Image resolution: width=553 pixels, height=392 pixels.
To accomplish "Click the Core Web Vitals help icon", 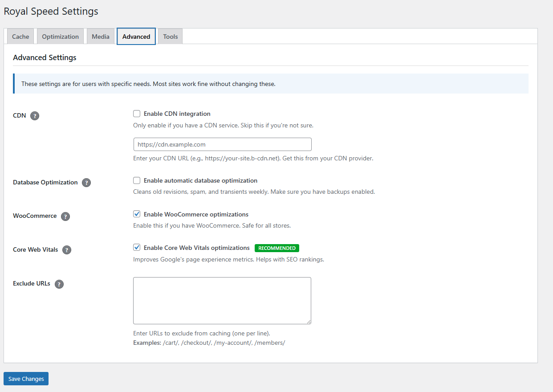I will click(66, 250).
